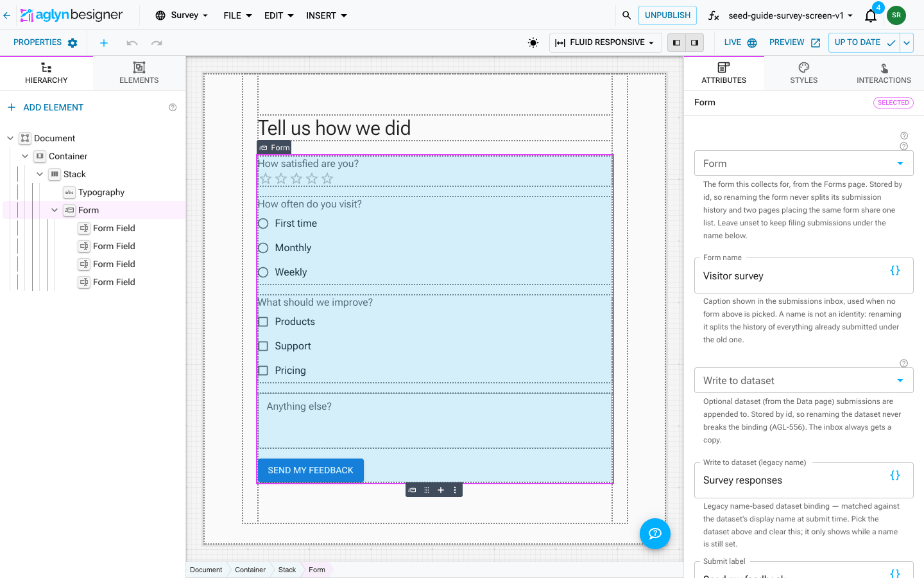Toggle the right panel visibility
Viewport: 924px width, 578px height.
(x=695, y=43)
